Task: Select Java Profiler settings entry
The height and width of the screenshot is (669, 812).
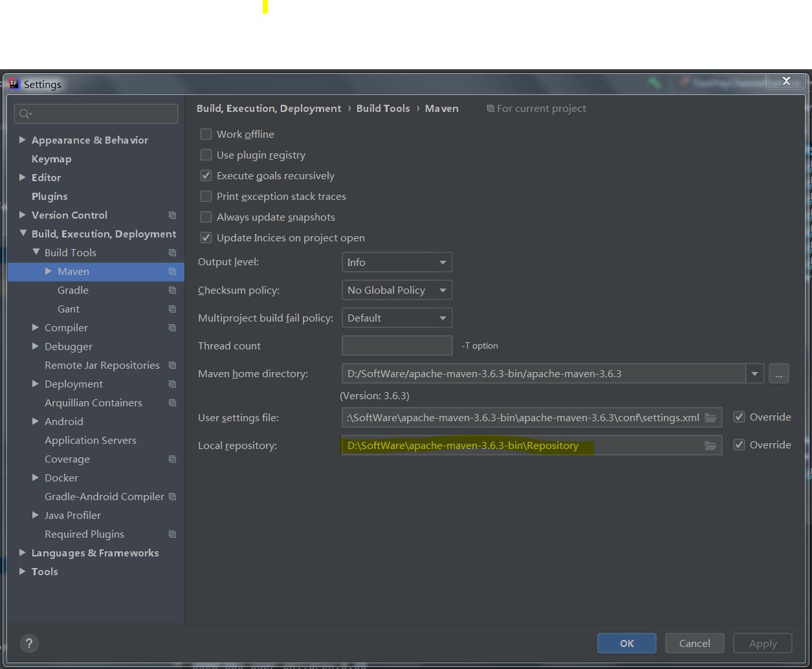Action: point(73,516)
